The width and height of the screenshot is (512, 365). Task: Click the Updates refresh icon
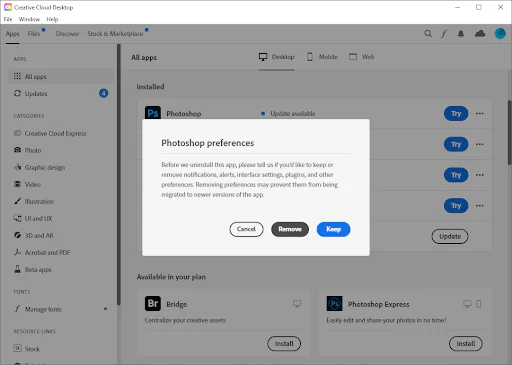point(17,93)
